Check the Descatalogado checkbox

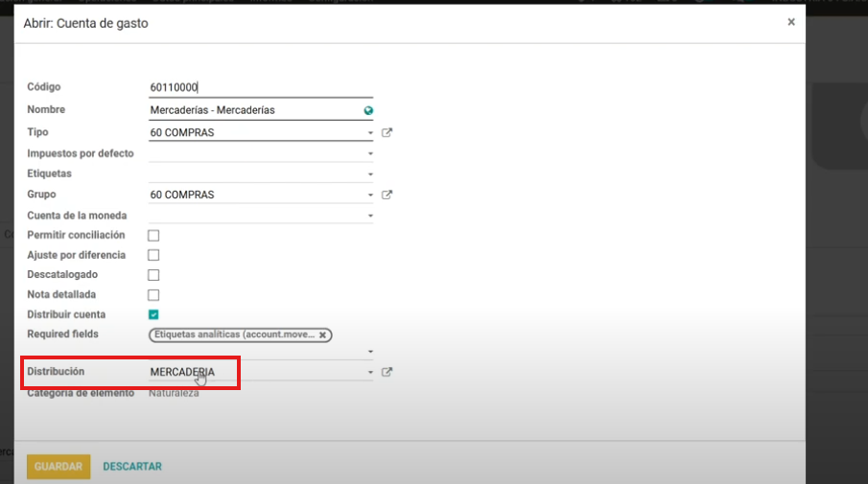153,275
